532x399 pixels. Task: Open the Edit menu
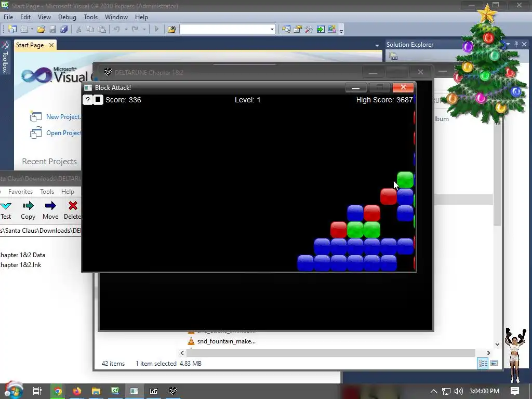(x=25, y=17)
